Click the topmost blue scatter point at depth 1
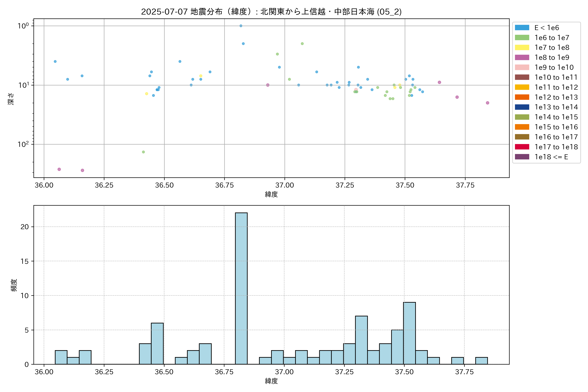Image resolution: width=588 pixels, height=392 pixels. point(241,26)
